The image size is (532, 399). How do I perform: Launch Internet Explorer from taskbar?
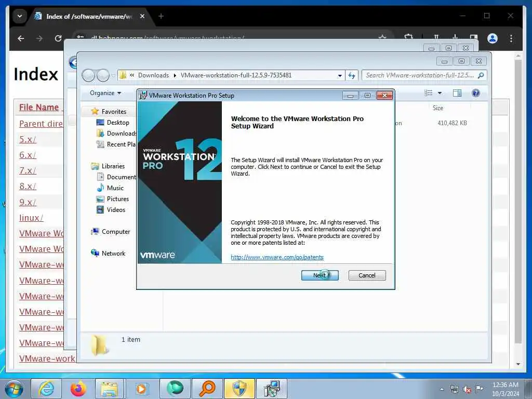[x=46, y=389]
